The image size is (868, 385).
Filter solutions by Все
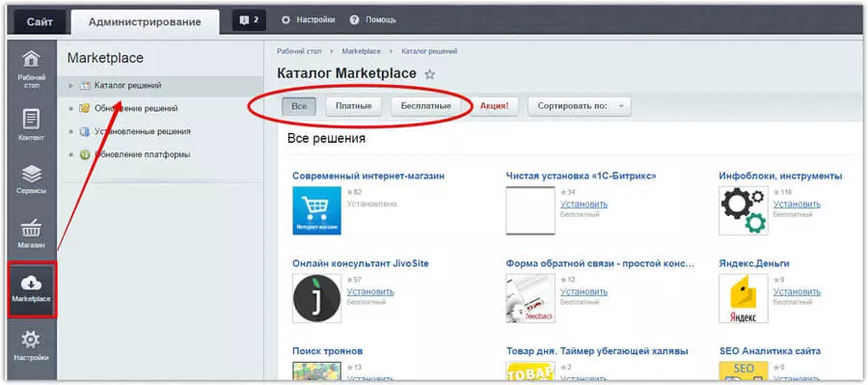pyautogui.click(x=298, y=106)
